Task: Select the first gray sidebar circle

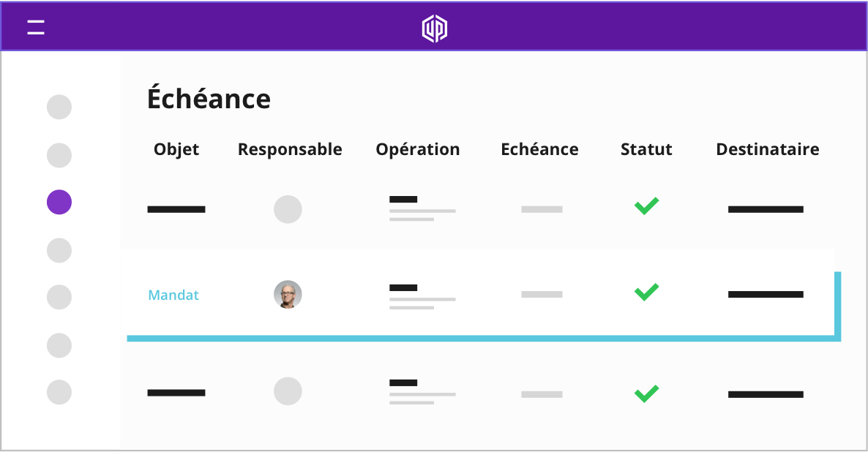Action: tap(59, 107)
